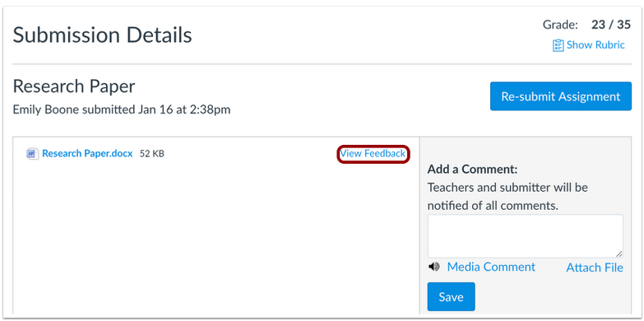Click the Grade: label
Viewport: 644px width, 321px height.
[561, 25]
